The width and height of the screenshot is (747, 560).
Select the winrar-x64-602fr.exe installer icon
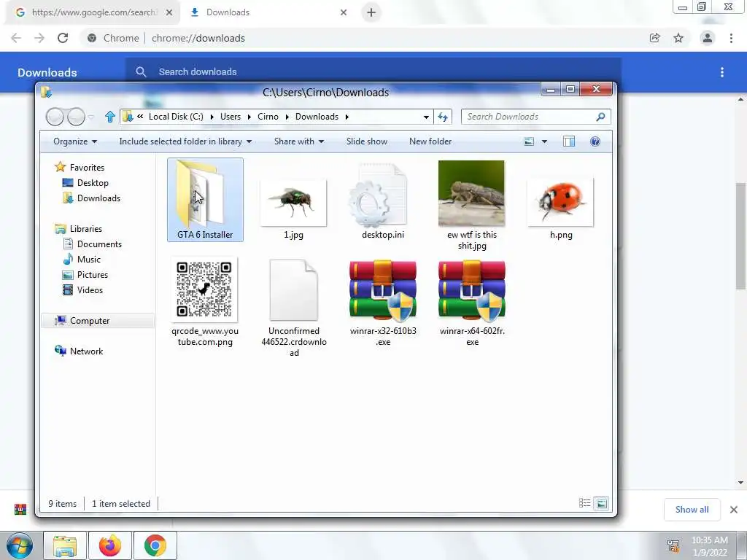[x=472, y=290]
